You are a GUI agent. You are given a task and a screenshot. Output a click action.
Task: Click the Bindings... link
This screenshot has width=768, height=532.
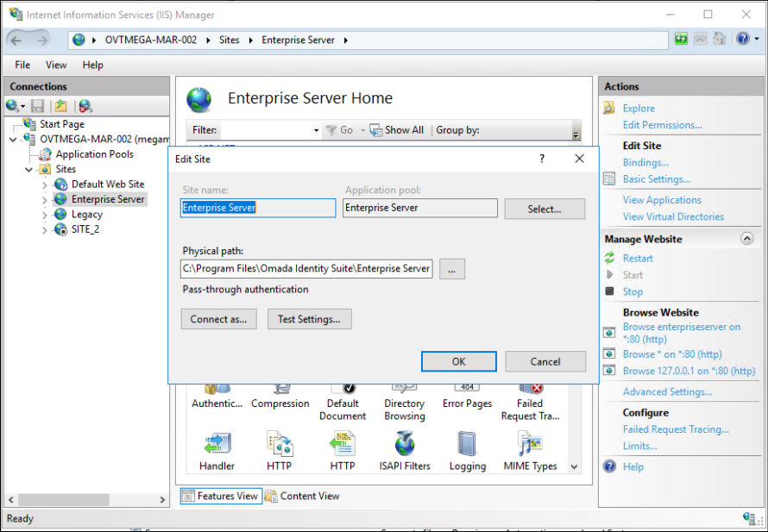(645, 162)
